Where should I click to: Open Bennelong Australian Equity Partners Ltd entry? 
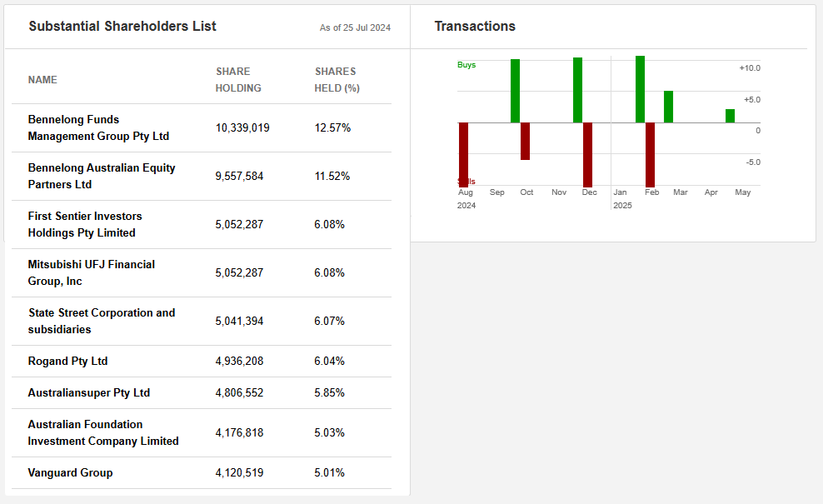point(102,176)
